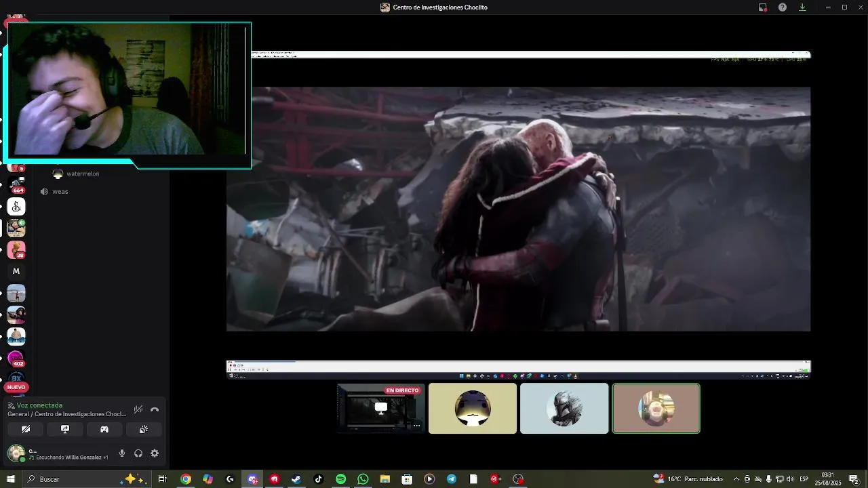Click the shared movie stream video area
Screen dimensions: 868x488
click(x=518, y=209)
